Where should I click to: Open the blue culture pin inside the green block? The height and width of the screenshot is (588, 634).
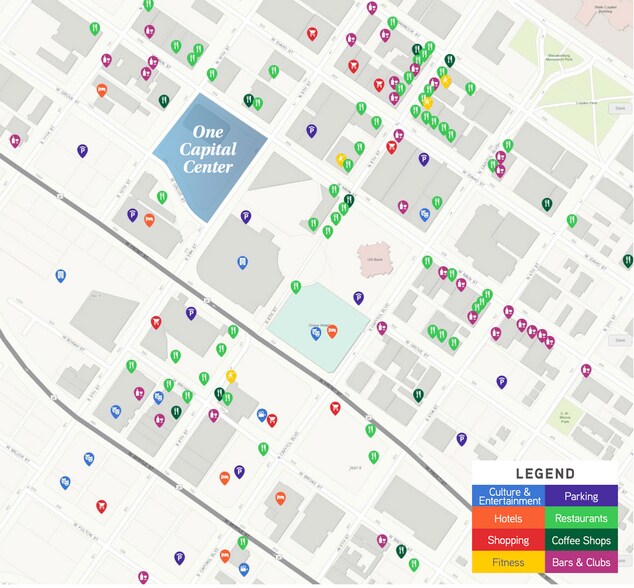[315, 332]
